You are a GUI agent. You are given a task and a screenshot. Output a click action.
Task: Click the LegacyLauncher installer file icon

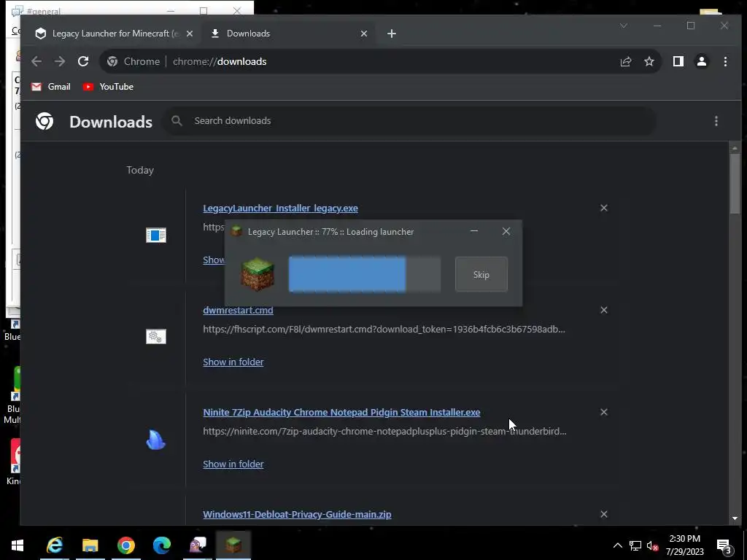[x=156, y=235]
